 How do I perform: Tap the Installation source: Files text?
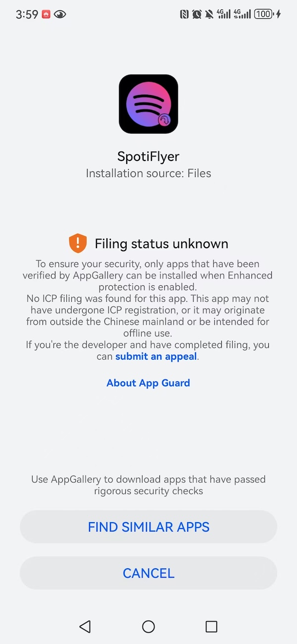[148, 173]
